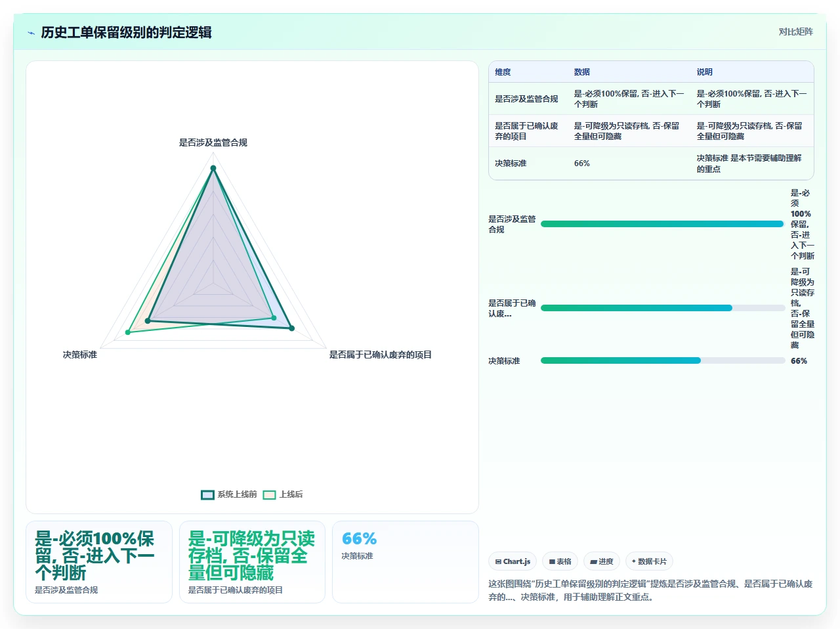Click the header icon beside 历史工单保留级别的判定逻辑

tap(31, 33)
